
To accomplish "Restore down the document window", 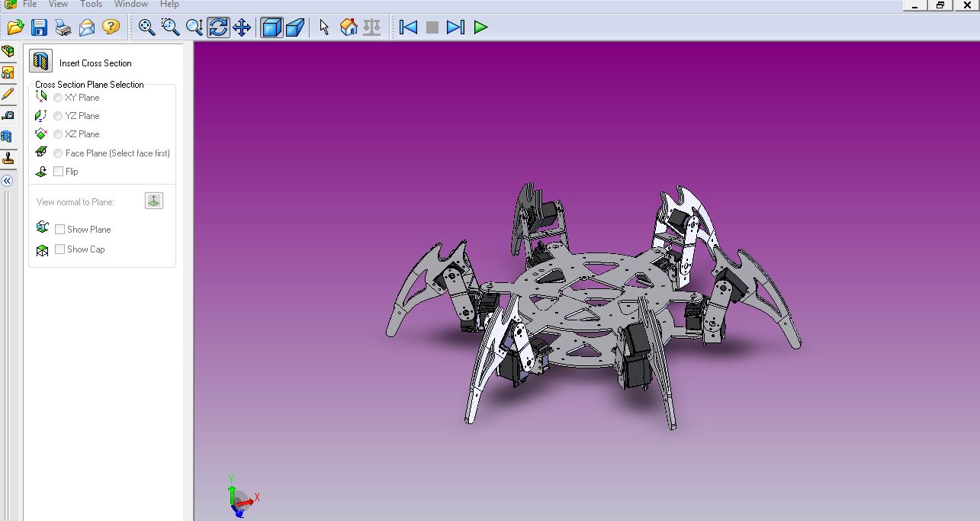I will pos(940,5).
